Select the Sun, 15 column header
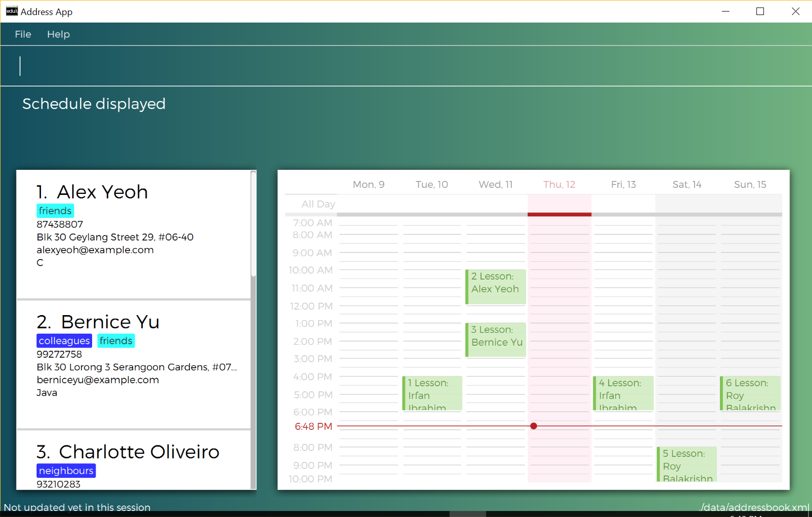 pyautogui.click(x=750, y=184)
